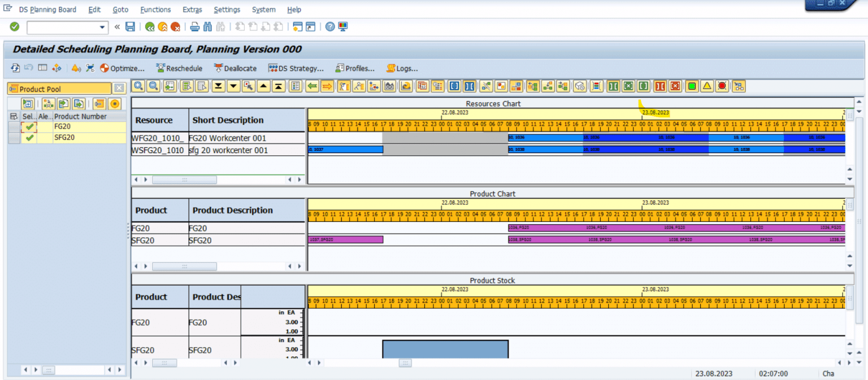Open the Settings menu
868x380 pixels.
click(x=227, y=9)
